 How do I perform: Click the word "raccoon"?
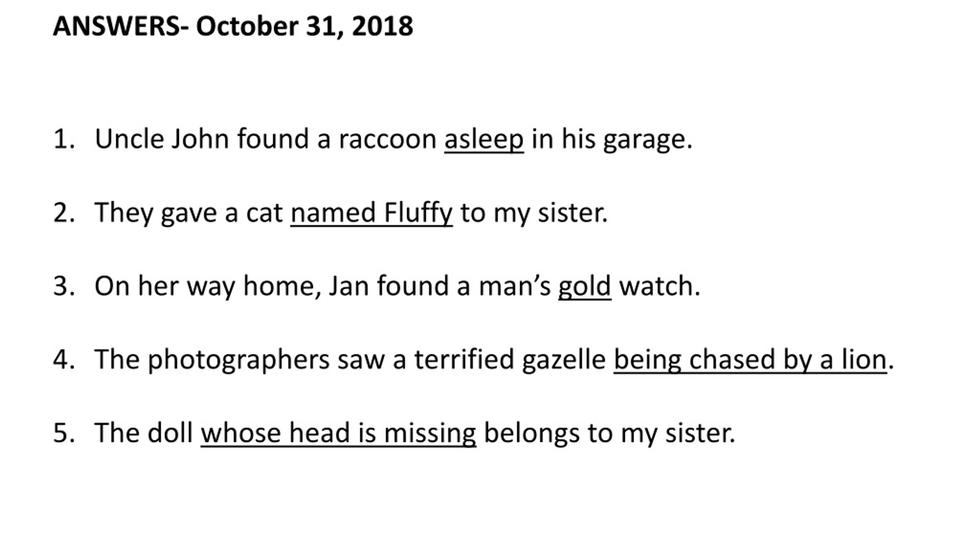(x=387, y=140)
